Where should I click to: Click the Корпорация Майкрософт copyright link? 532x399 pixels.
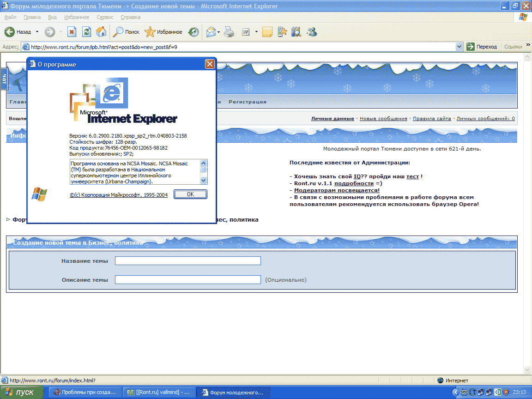coord(119,195)
